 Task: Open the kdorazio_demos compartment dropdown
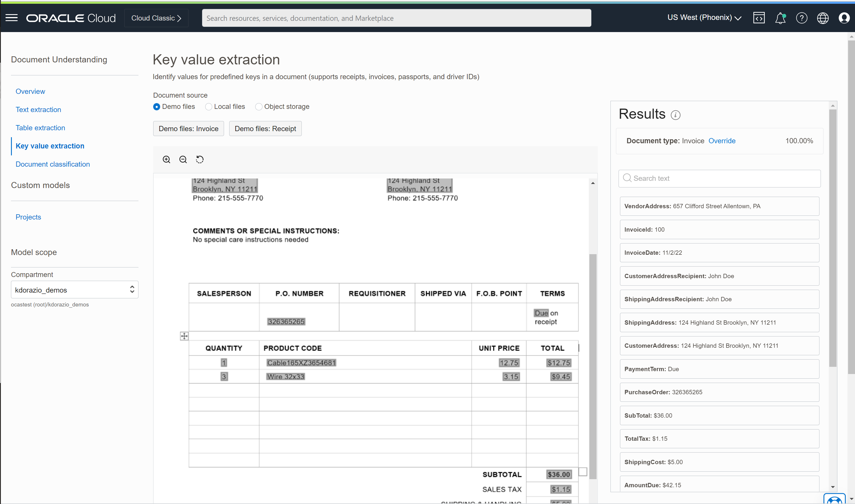pos(74,290)
